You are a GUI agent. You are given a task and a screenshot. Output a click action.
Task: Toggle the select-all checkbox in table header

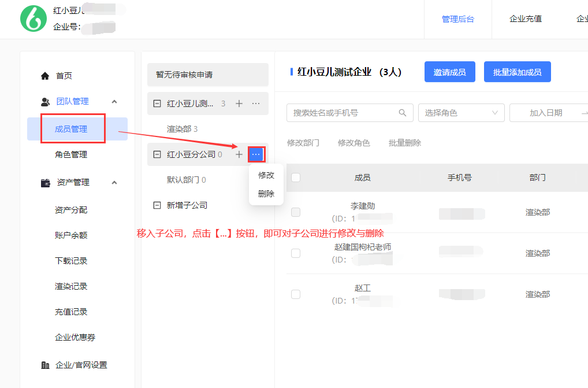(296, 178)
